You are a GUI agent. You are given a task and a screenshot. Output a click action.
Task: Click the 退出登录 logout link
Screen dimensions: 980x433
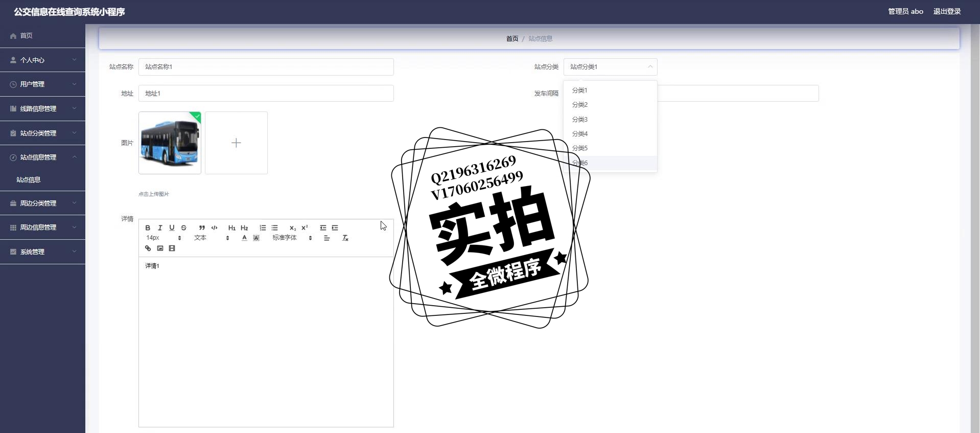pyautogui.click(x=947, y=11)
